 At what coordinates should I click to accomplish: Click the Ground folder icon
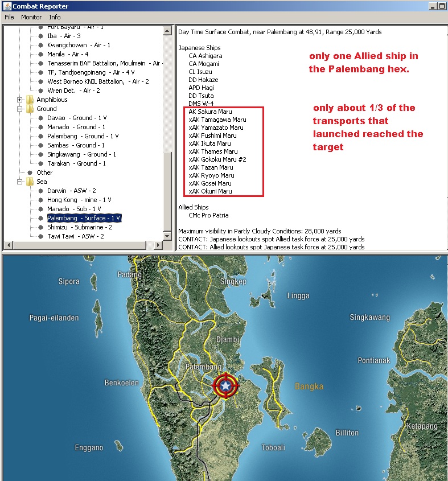pyautogui.click(x=30, y=109)
